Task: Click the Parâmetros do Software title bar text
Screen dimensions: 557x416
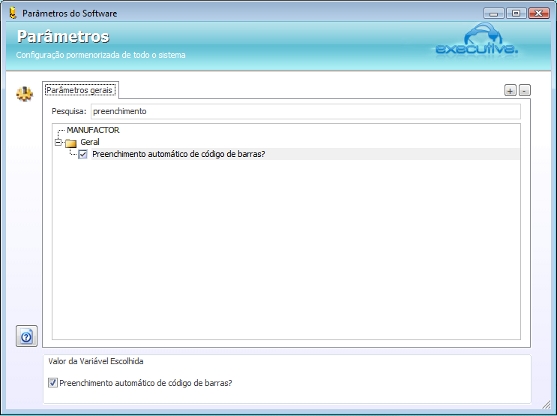Action: 70,13
